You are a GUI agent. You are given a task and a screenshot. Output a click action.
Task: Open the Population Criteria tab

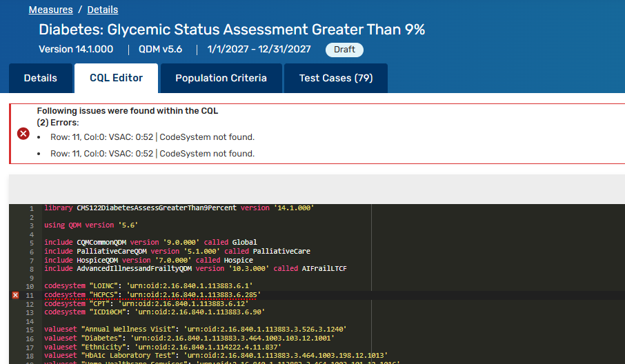tap(221, 78)
